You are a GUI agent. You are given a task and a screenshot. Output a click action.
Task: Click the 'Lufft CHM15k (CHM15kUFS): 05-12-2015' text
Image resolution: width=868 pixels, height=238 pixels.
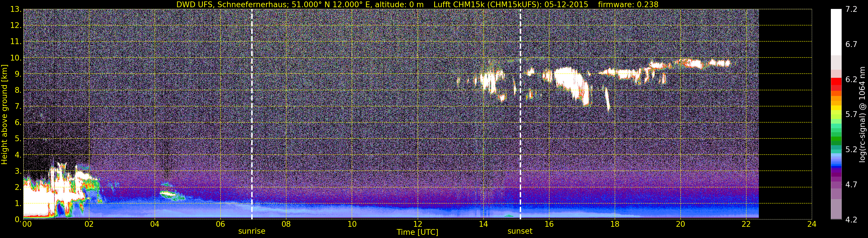(511, 4)
